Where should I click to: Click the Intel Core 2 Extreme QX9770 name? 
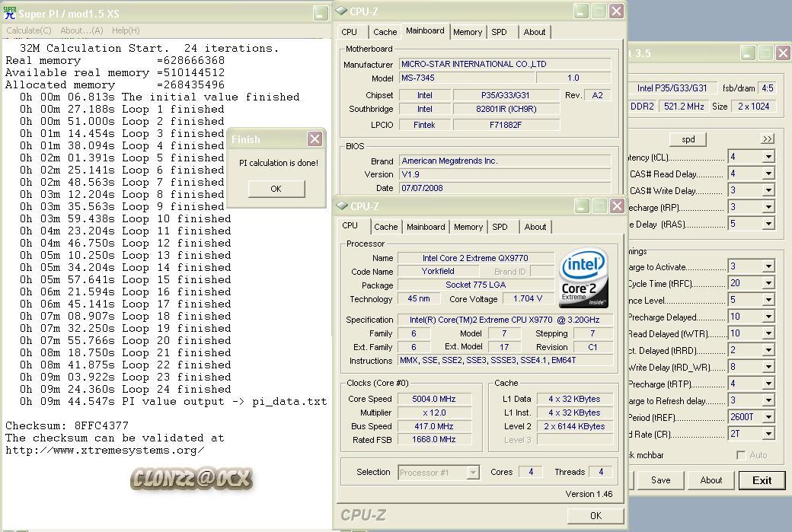coord(475,258)
